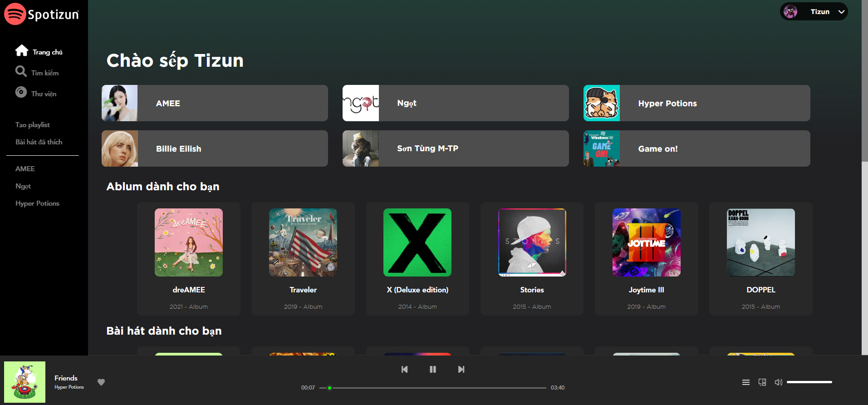Toggle heart like for Friends song
Image resolution: width=868 pixels, height=405 pixels.
[101, 382]
